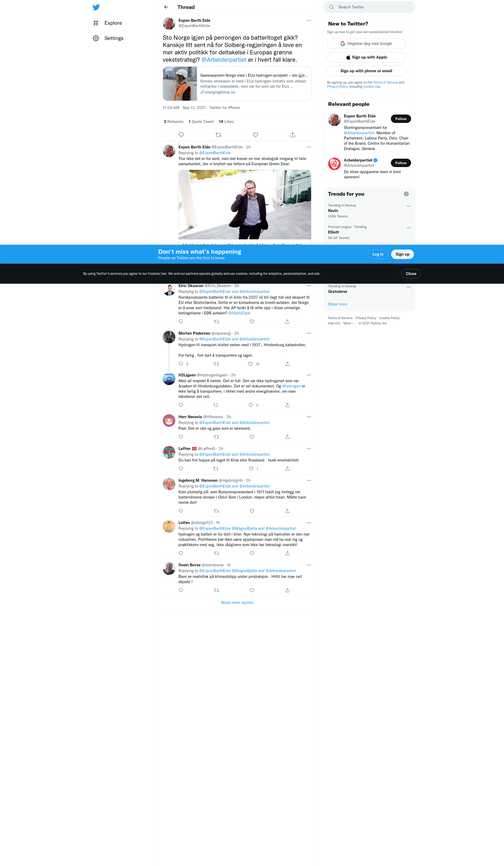Open Herr Nesevis profile avatar

coord(169,421)
